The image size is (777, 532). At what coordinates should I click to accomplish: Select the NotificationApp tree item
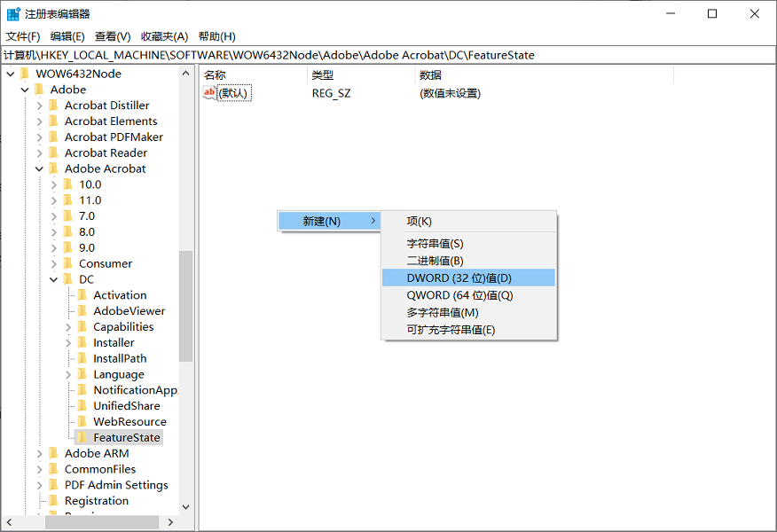pos(136,390)
